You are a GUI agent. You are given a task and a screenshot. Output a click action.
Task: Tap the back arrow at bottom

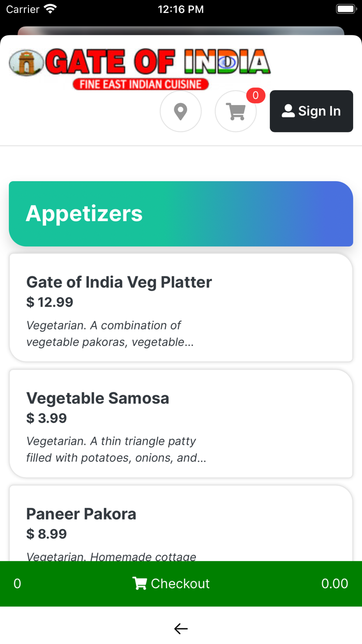tap(180, 628)
